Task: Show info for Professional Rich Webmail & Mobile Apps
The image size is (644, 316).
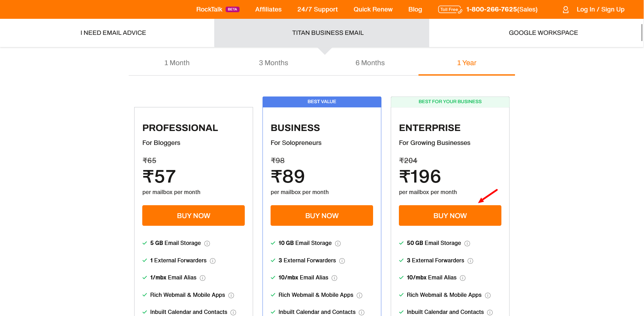Action: 231,295
